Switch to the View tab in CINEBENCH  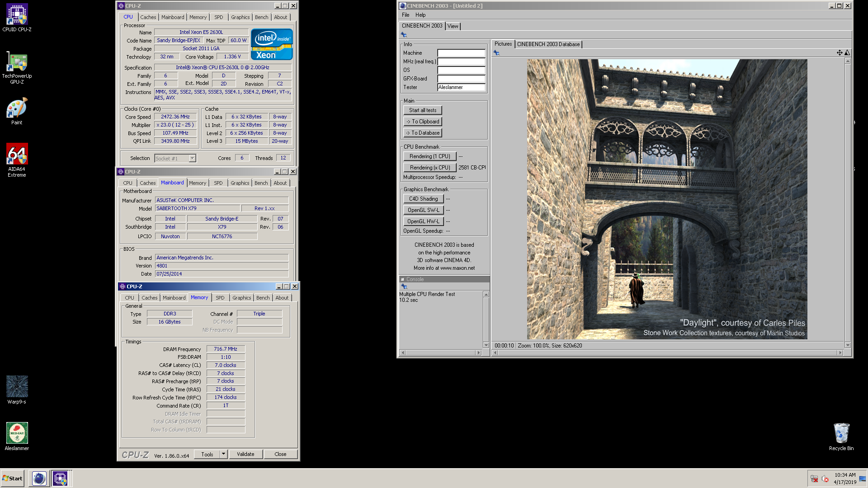(x=453, y=26)
